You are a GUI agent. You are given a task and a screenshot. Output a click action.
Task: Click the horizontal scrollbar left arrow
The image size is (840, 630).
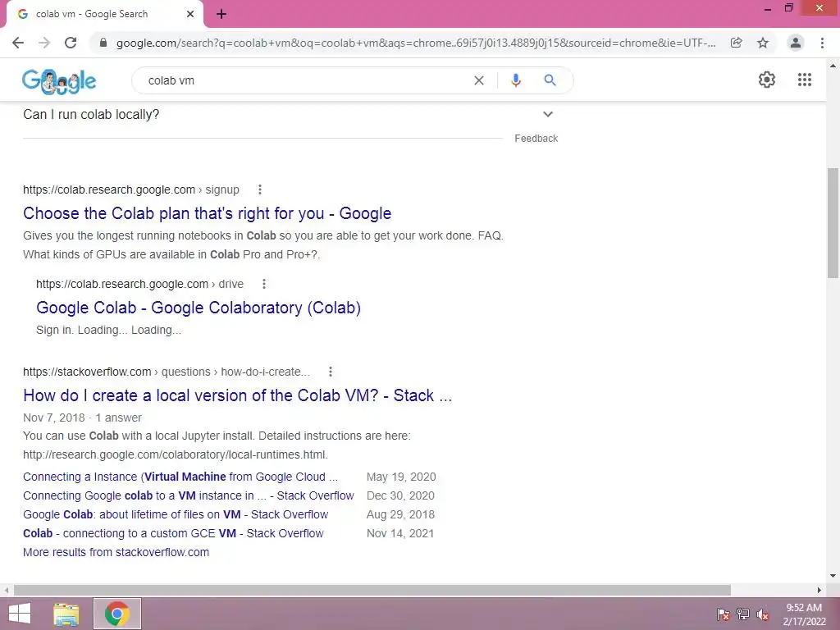point(6,590)
